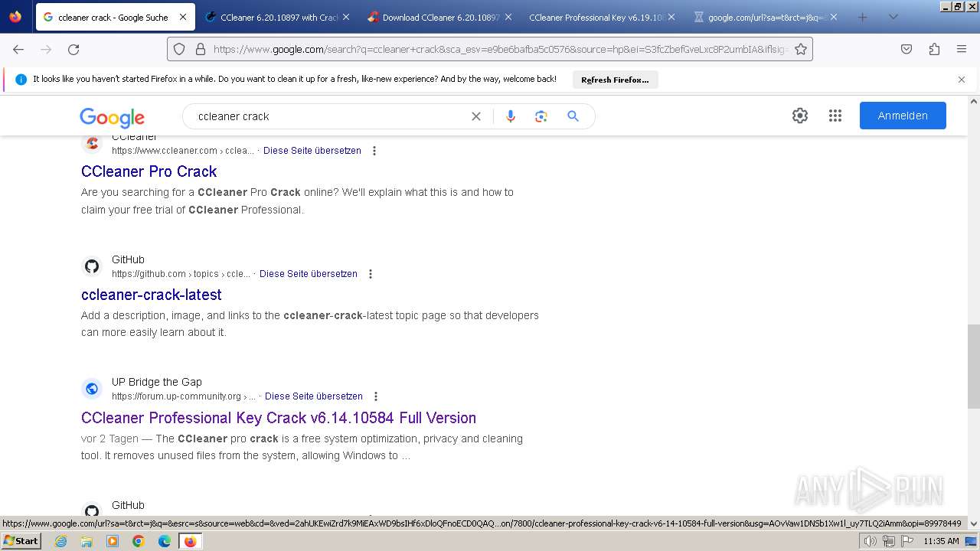980x551 pixels.
Task: Click UP Bridge the Gap globe favicon
Action: pos(92,389)
